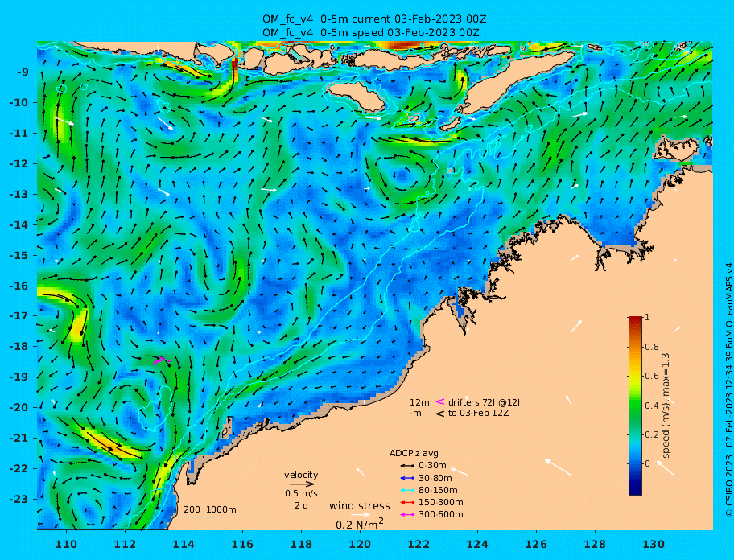Click the magenta drifters legend chevron
The width and height of the screenshot is (734, 560).
pyautogui.click(x=440, y=401)
